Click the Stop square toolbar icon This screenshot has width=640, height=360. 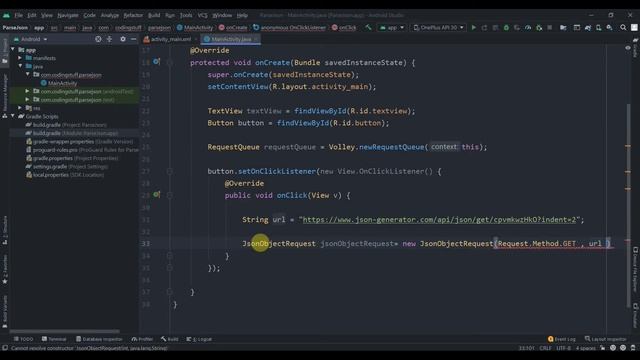[550, 27]
